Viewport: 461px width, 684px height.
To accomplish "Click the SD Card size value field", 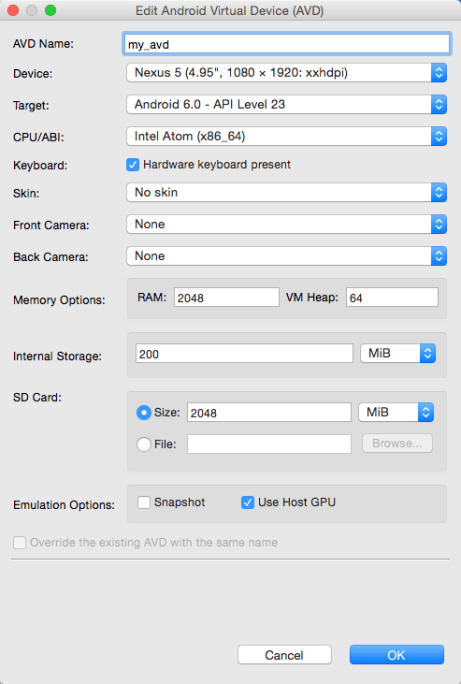I will 269,412.
